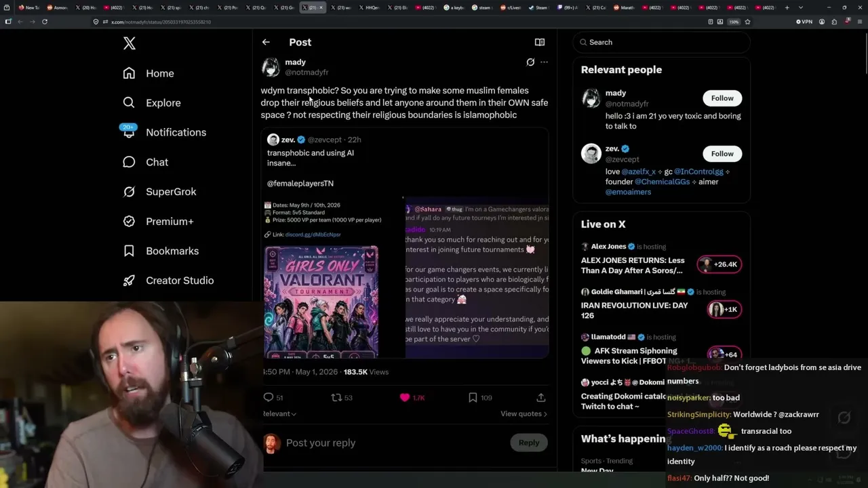The image size is (868, 488).
Task: Switch to the Asmon browser tab
Action: coord(57,7)
